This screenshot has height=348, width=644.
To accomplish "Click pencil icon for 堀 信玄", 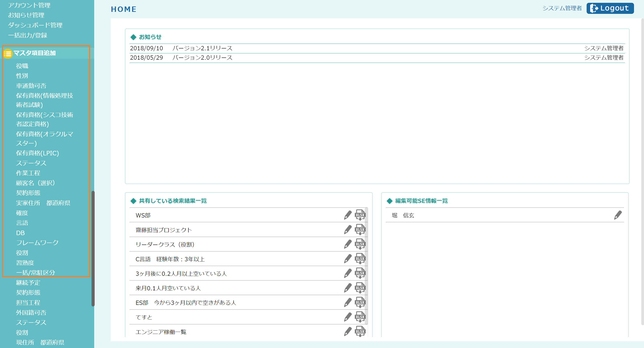I will [x=618, y=215].
